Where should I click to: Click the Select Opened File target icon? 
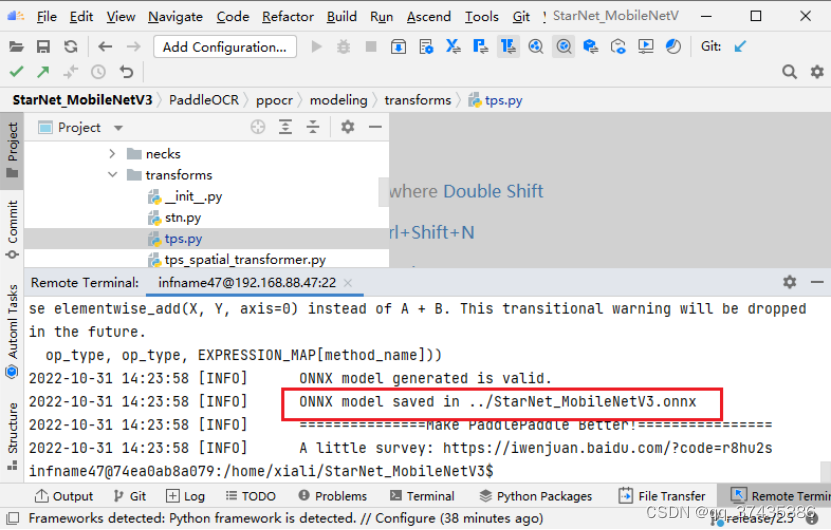coord(258,127)
